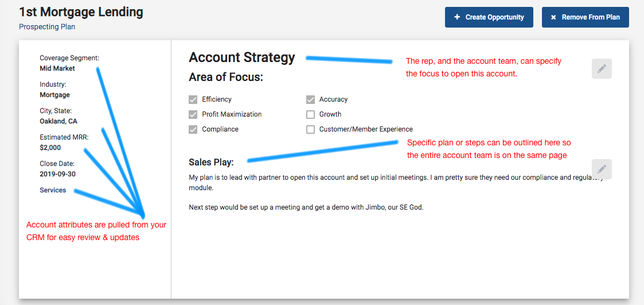This screenshot has height=305, width=644.
Task: Click the Oakland, CA city value
Action: (x=58, y=121)
